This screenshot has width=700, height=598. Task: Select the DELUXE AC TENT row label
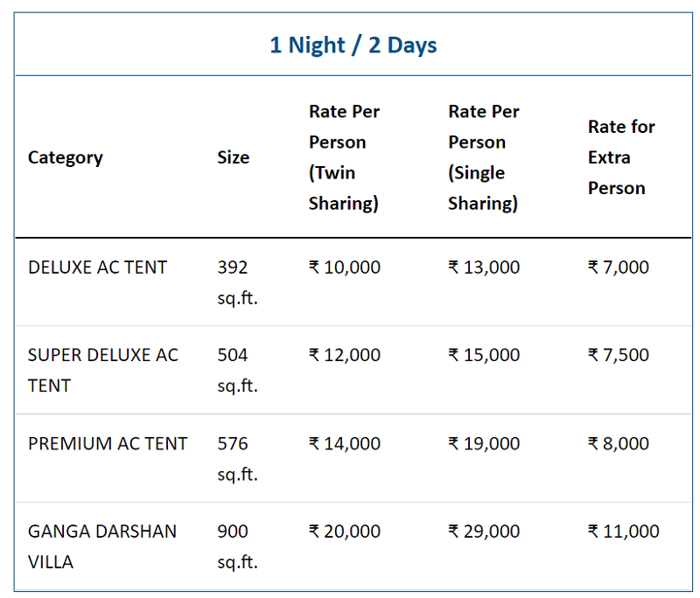tap(97, 268)
